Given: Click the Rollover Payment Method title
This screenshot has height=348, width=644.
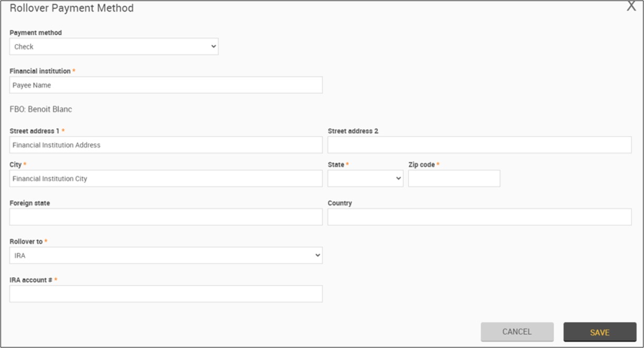Looking at the screenshot, I should coord(72,8).
